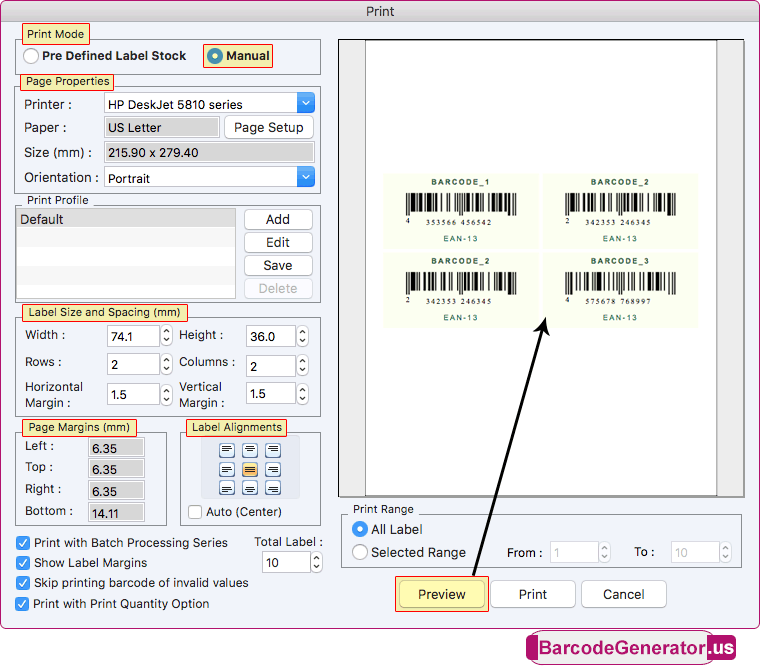Select bottom-right label alignment icon
Screen dimensions: 760x666
point(273,488)
